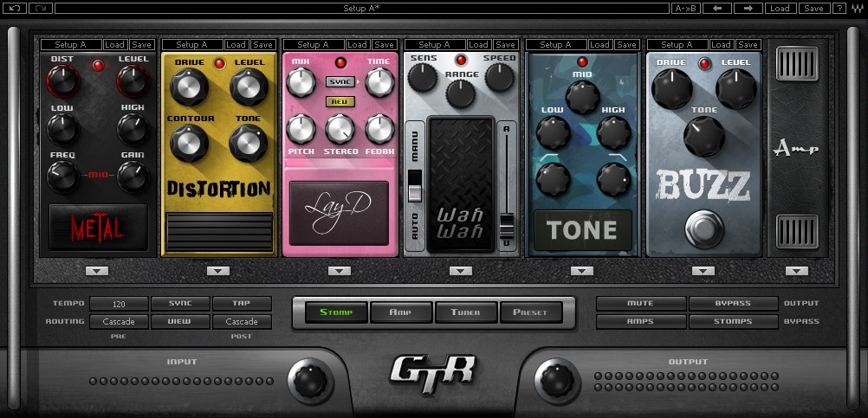Click the Amp module slot

[x=797, y=148]
